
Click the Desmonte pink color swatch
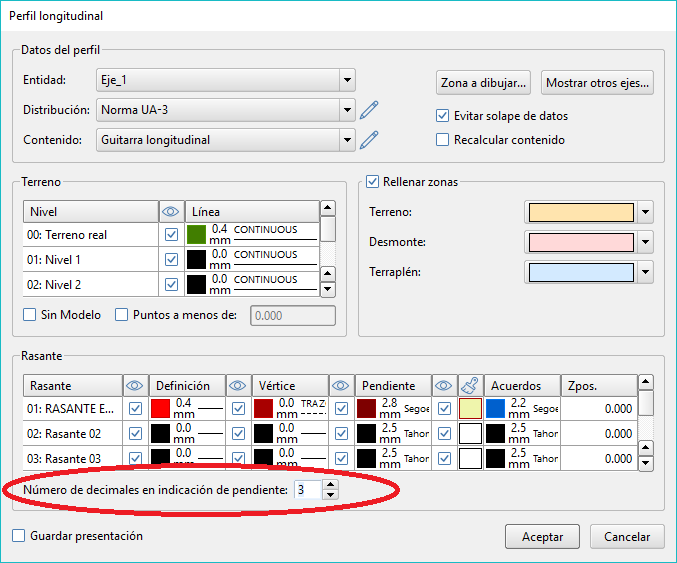pyautogui.click(x=580, y=242)
